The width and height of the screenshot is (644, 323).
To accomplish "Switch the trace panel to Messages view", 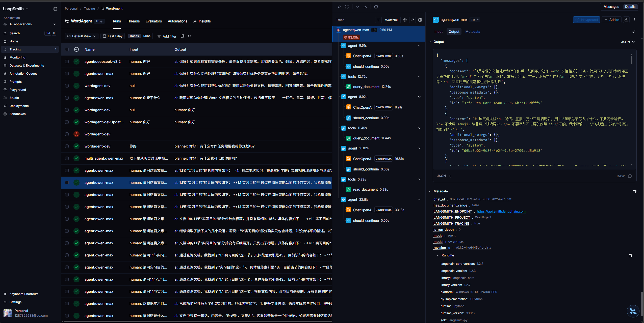I will point(611,7).
